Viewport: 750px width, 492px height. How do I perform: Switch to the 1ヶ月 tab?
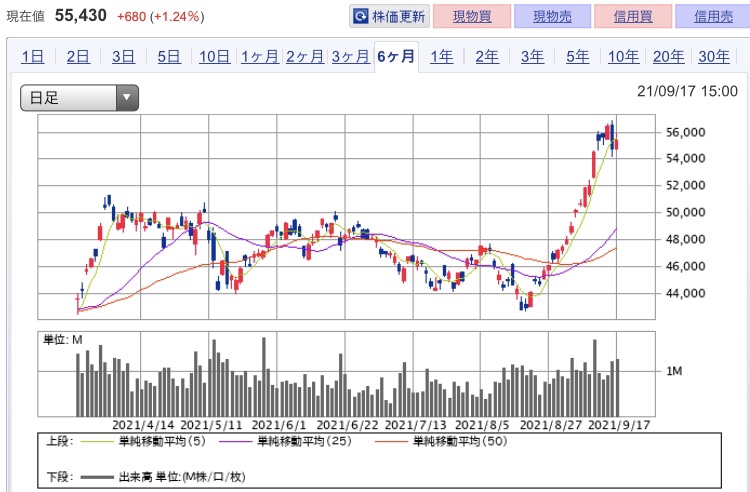(260, 56)
